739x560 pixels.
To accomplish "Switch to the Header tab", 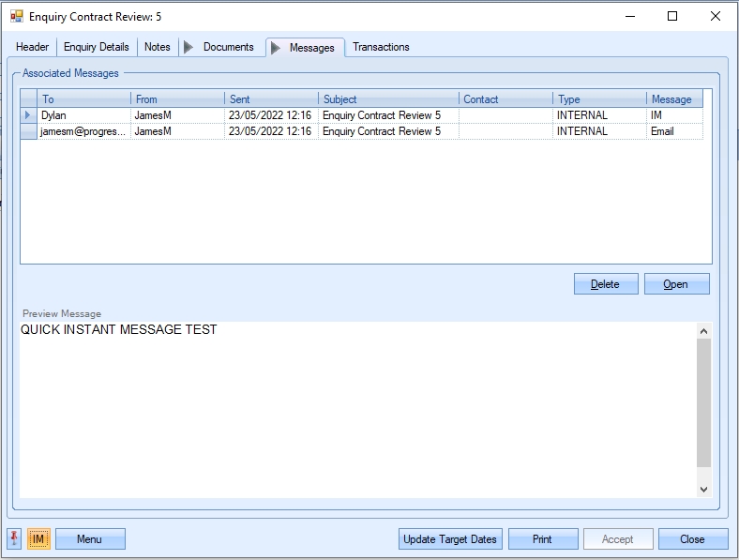I will (x=32, y=47).
